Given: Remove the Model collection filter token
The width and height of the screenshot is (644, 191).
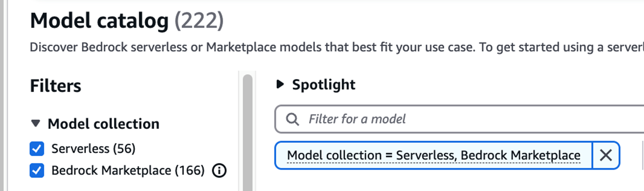Looking at the screenshot, I should [606, 155].
